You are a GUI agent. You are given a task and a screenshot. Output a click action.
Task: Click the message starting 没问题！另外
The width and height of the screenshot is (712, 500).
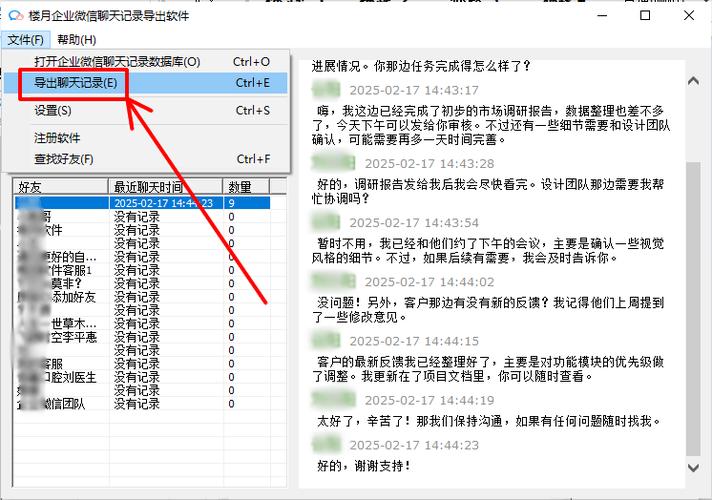(488, 310)
